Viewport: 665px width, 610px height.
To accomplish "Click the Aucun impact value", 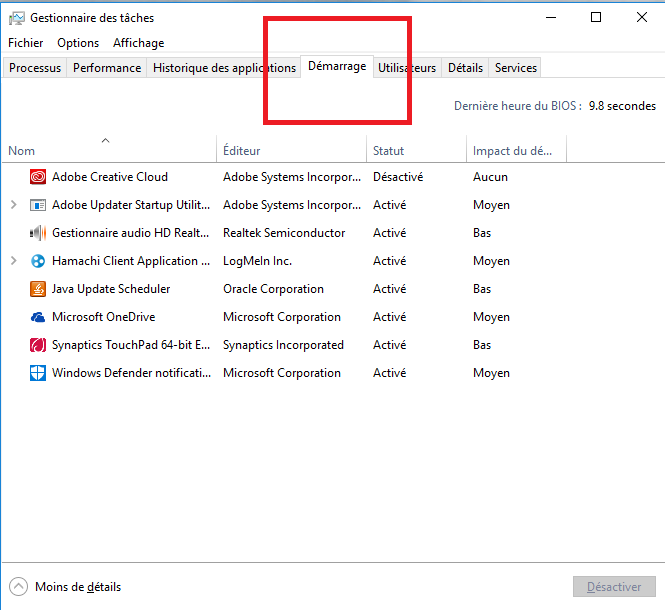I will pos(490,177).
